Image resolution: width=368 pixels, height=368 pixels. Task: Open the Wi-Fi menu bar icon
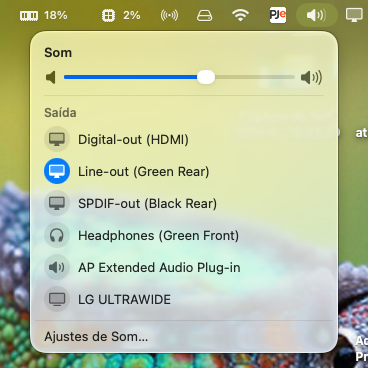tap(240, 15)
